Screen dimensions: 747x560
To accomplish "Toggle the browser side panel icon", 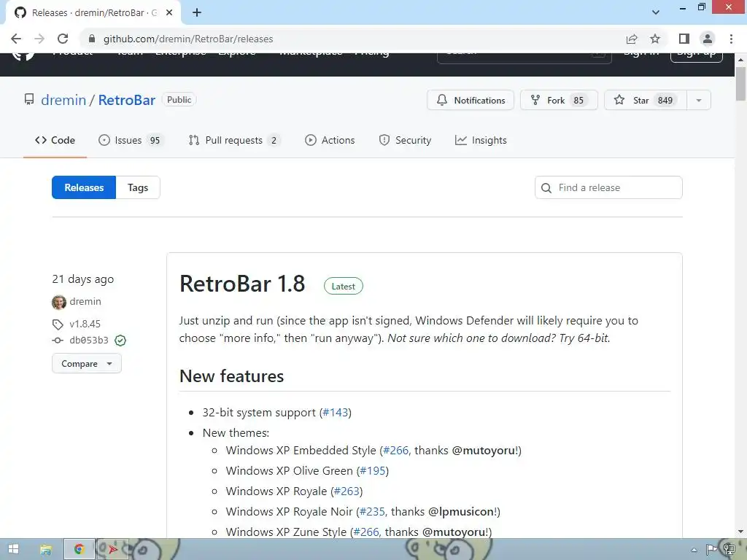I will pos(684,39).
